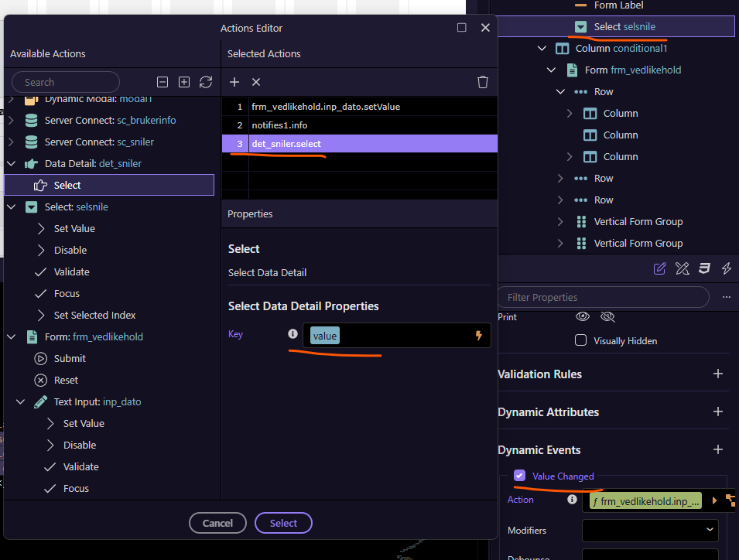
Task: Choose Submit action under frm_vedlikehold
Action: [x=70, y=358]
